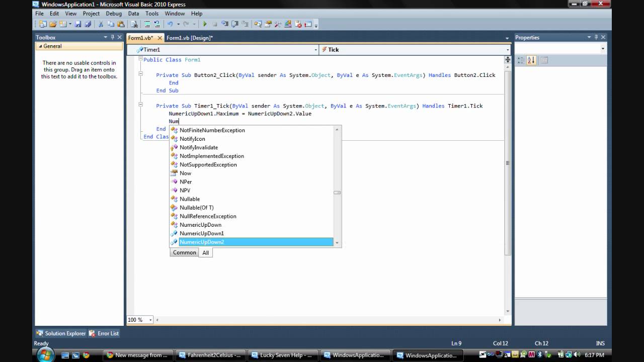
Task: Collapse the Public Class Form1 outline
Action: click(141, 59)
